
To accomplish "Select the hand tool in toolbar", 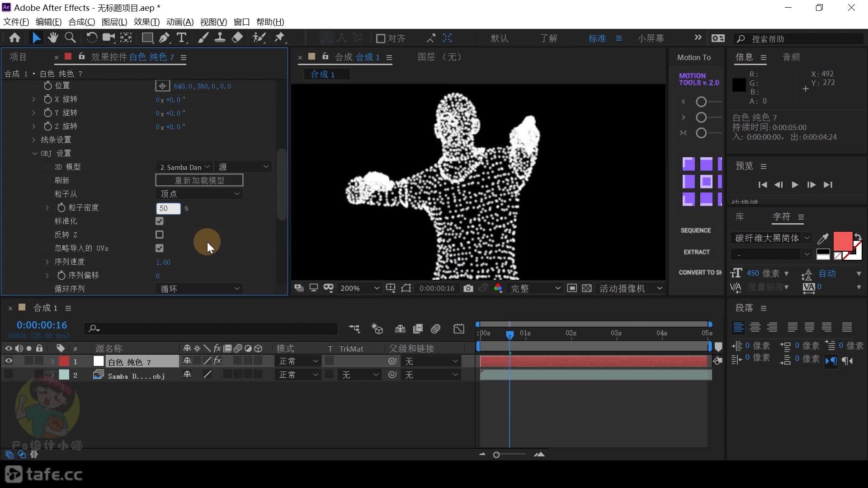I will pos(52,38).
